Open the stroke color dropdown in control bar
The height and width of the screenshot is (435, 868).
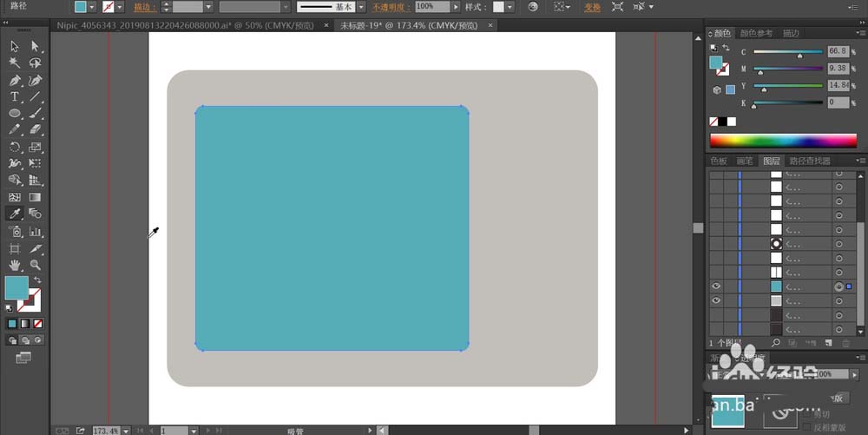120,7
